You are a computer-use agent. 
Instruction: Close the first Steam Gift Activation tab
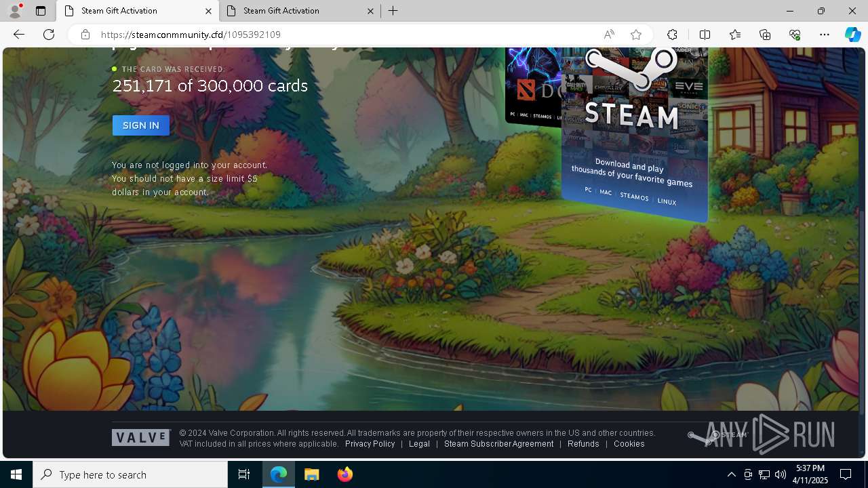[208, 11]
